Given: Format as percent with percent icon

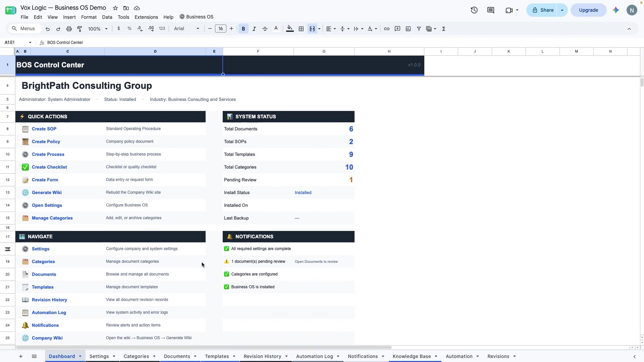Looking at the screenshot, I should [x=129, y=29].
